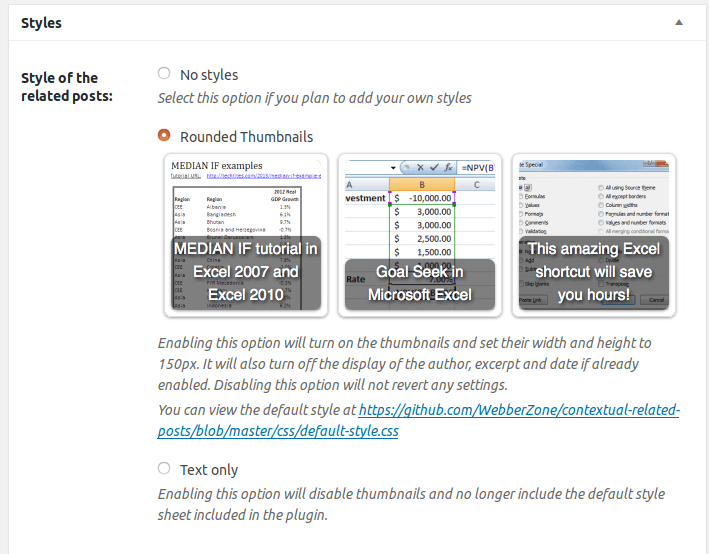Image resolution: width=709 pixels, height=554 pixels.
Task: Click the 'Enabling this option will turn on' description
Action: pos(405,364)
